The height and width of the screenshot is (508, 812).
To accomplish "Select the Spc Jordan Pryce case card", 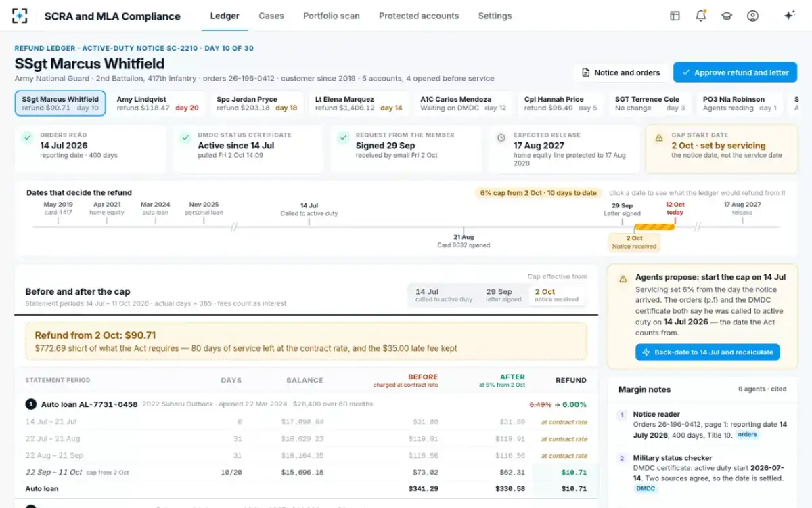I will click(256, 104).
